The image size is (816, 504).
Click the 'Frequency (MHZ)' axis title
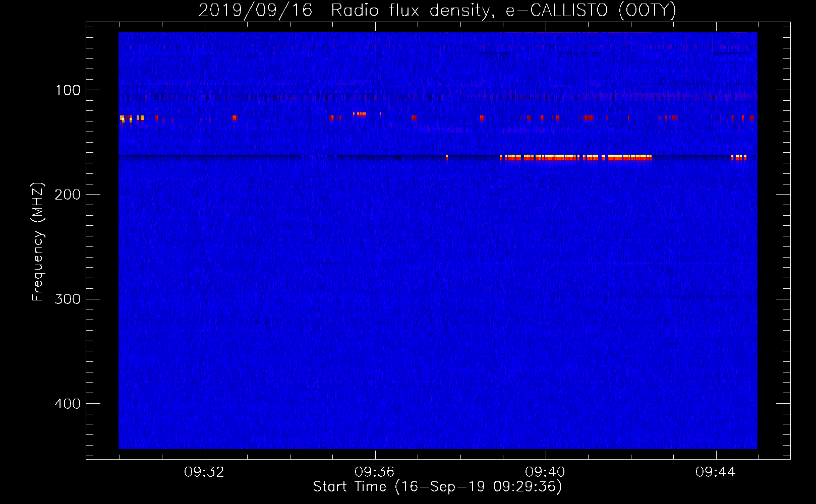pyautogui.click(x=38, y=241)
